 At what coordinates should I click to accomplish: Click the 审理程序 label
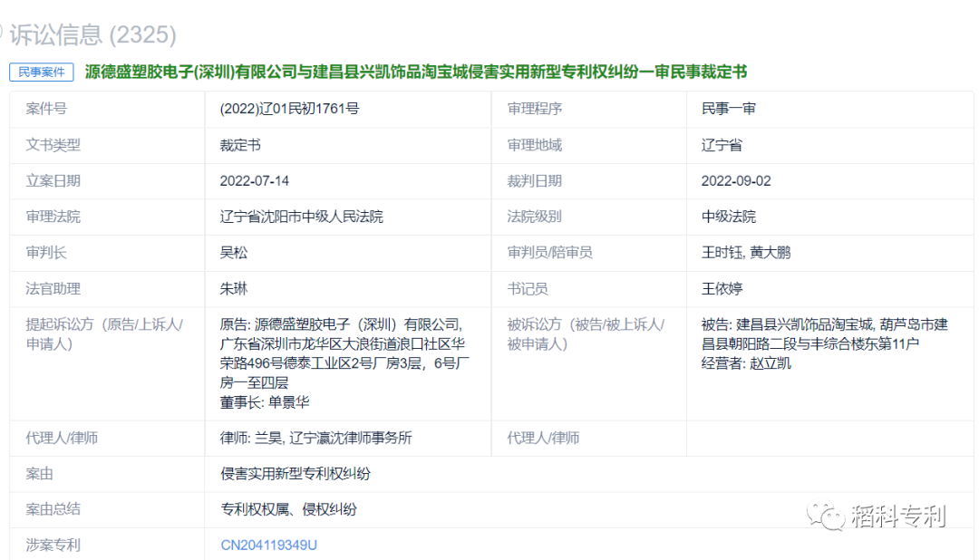tap(535, 109)
